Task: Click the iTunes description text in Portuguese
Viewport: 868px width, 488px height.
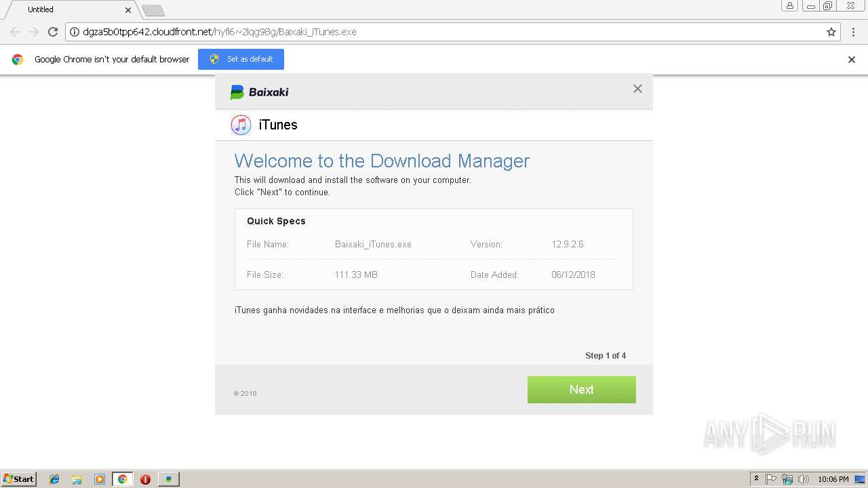Action: coord(395,310)
